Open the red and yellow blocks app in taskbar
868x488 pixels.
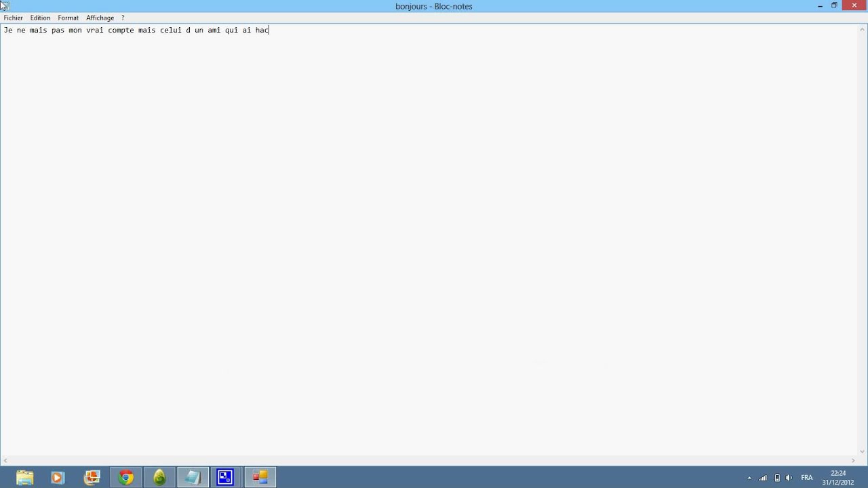260,477
